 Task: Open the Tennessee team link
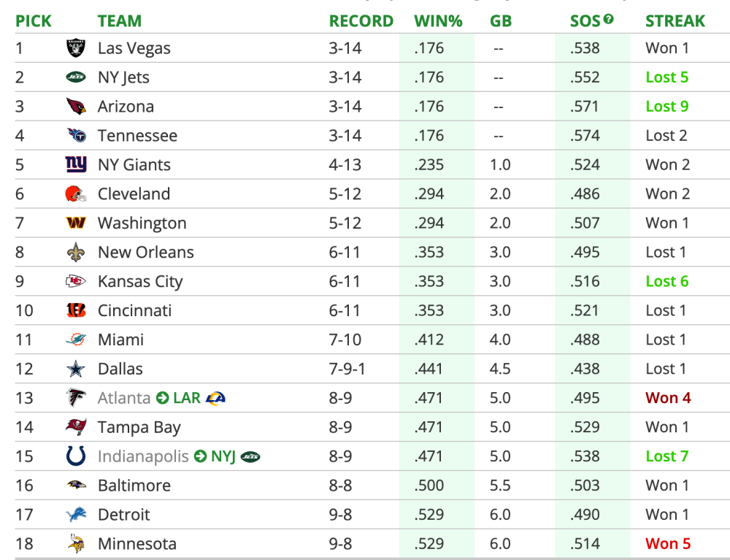tap(137, 136)
